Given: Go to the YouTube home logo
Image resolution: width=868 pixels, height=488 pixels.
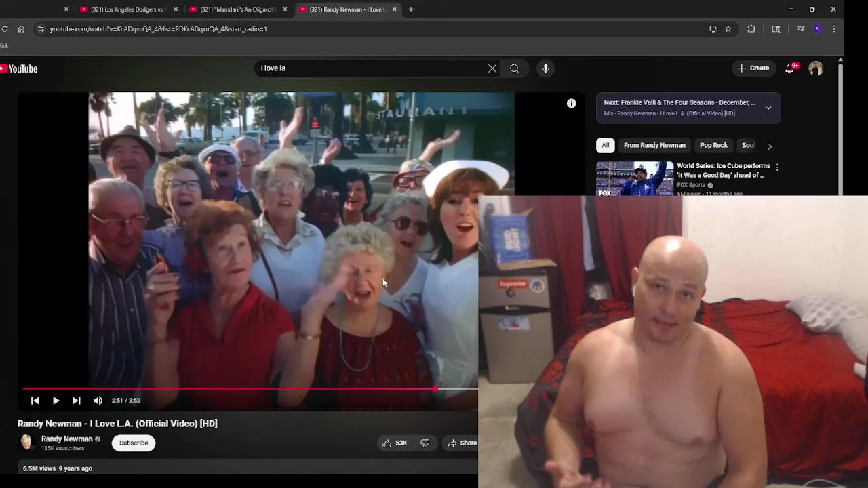Looking at the screenshot, I should (19, 68).
